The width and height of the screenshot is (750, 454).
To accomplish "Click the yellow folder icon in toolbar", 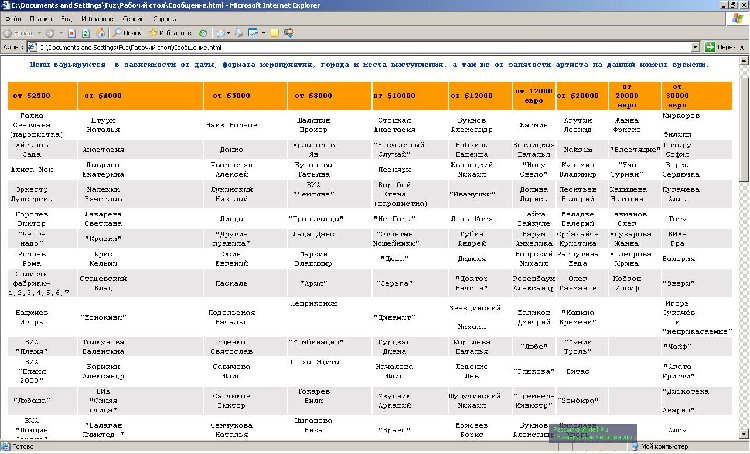I will (275, 33).
